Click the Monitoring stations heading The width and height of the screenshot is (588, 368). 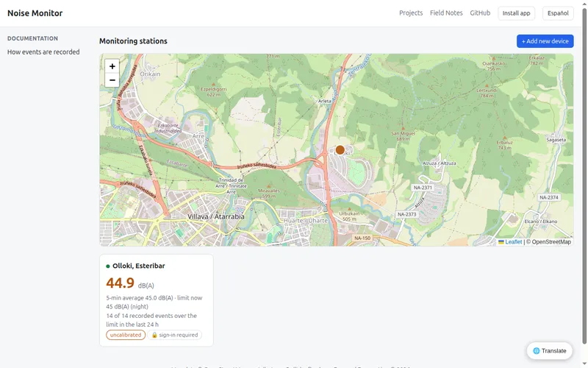(x=133, y=41)
